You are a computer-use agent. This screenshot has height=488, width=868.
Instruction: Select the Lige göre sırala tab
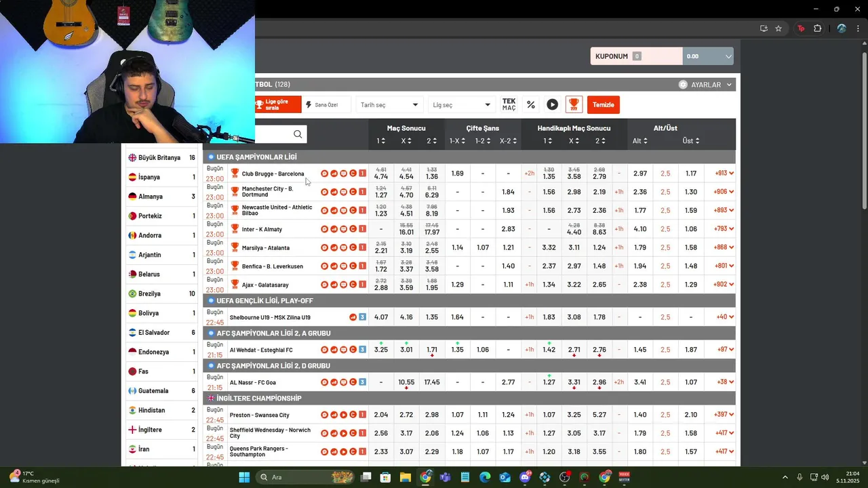278,104
